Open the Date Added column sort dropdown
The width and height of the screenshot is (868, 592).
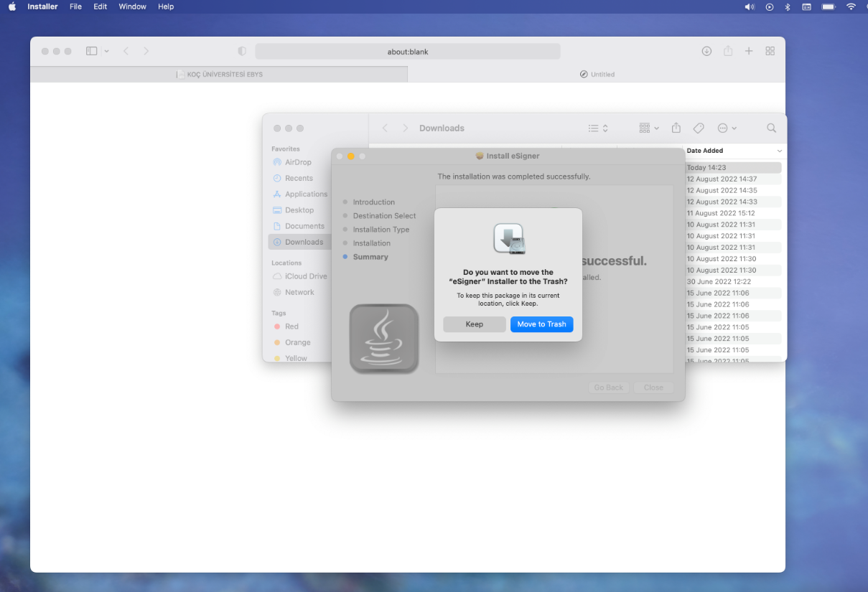click(780, 151)
